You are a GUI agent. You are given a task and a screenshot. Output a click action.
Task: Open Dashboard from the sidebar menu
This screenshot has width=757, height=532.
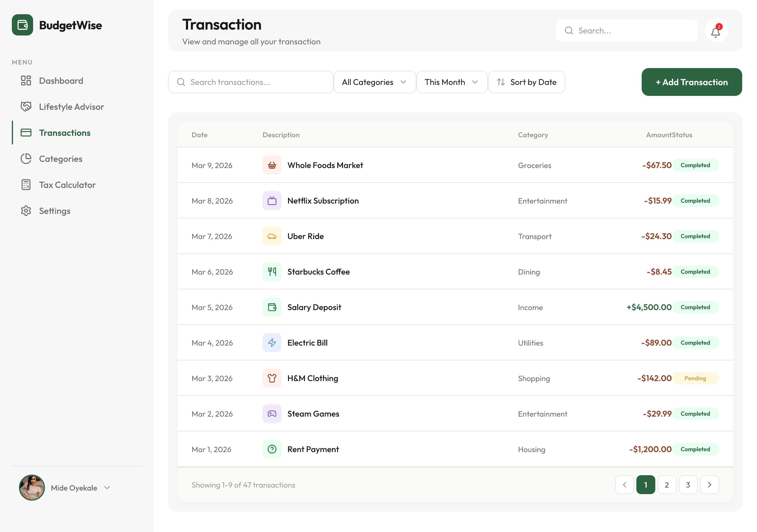tap(61, 81)
